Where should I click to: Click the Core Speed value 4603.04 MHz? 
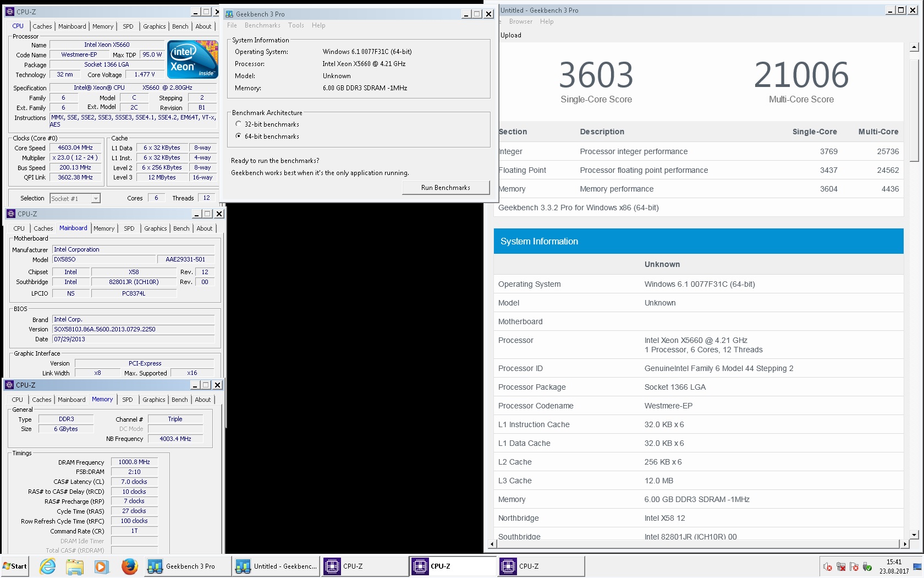tap(75, 148)
